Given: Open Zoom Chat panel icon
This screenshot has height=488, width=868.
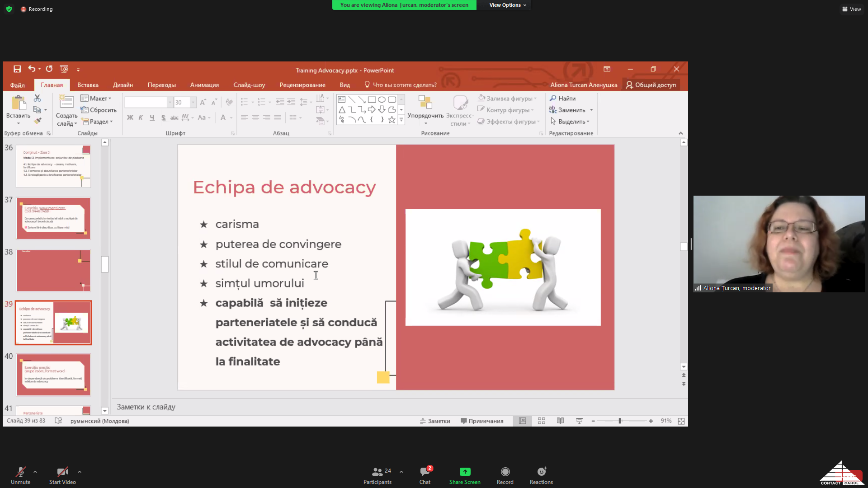Looking at the screenshot, I should click(425, 472).
